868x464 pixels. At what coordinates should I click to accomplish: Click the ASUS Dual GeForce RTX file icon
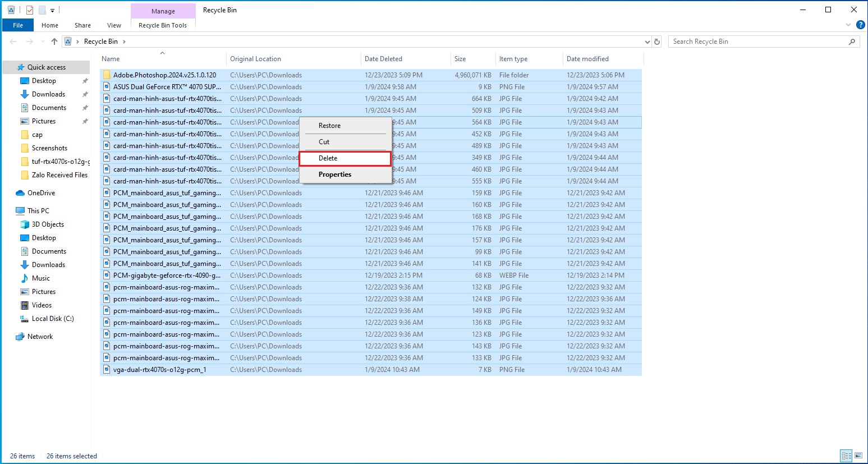(107, 87)
